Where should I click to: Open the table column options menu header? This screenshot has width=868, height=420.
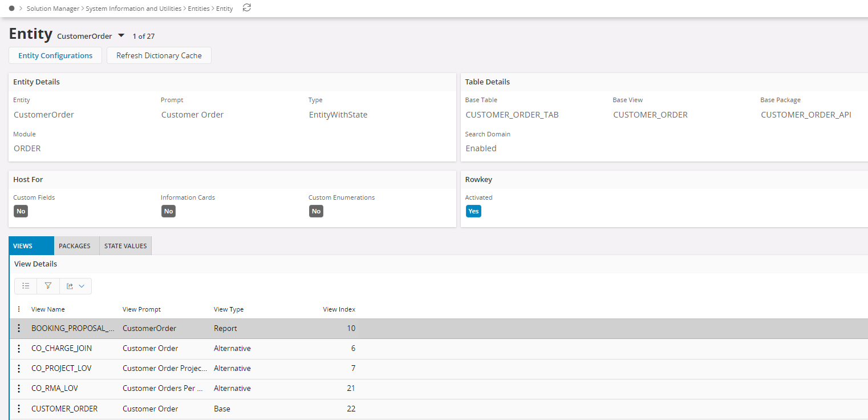[x=19, y=309]
